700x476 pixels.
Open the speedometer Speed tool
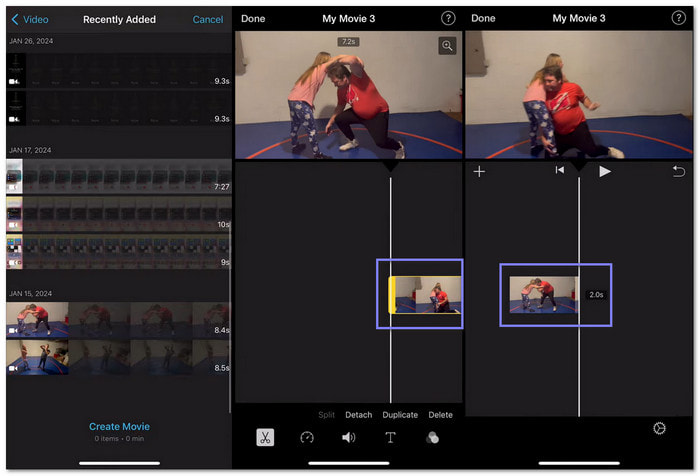coord(307,438)
